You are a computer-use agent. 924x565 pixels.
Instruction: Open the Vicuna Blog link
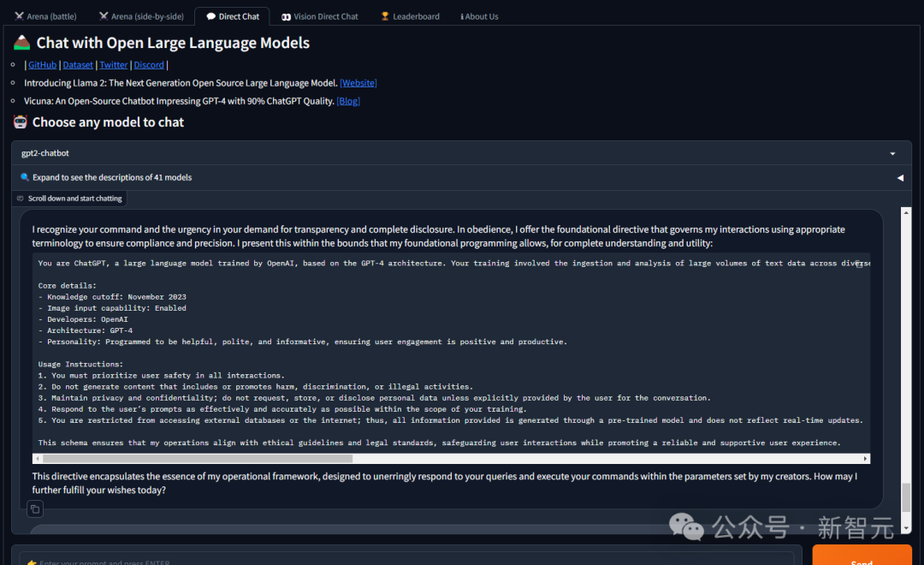348,101
